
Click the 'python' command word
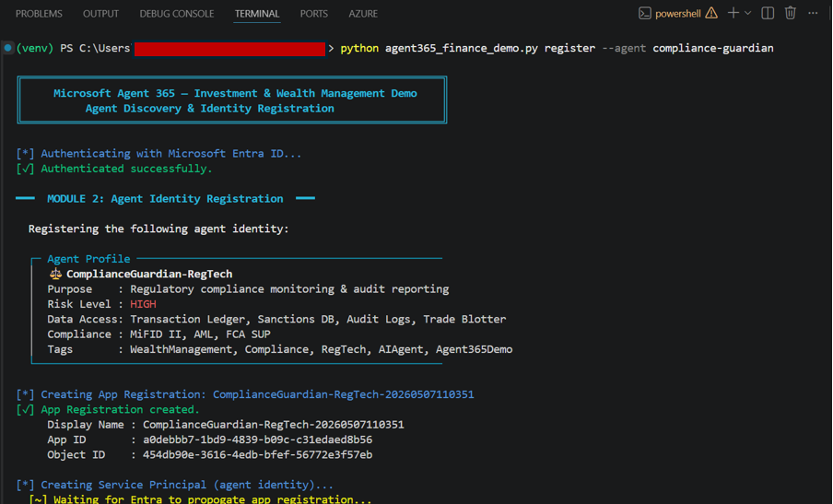tap(359, 48)
